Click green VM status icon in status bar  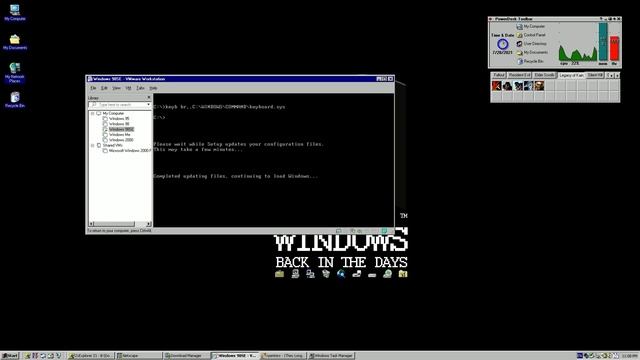[384, 231]
